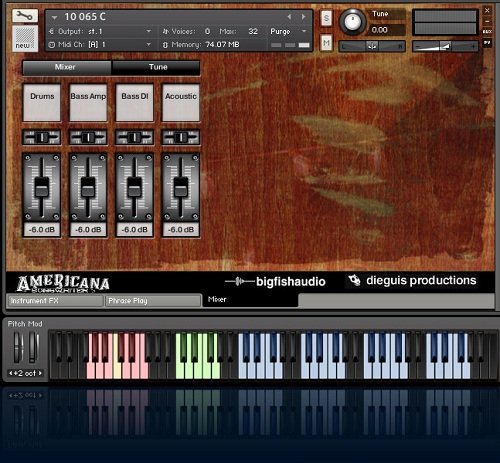Toggle the Bass DI channel button
The width and height of the screenshot is (500, 463).
coord(134,103)
